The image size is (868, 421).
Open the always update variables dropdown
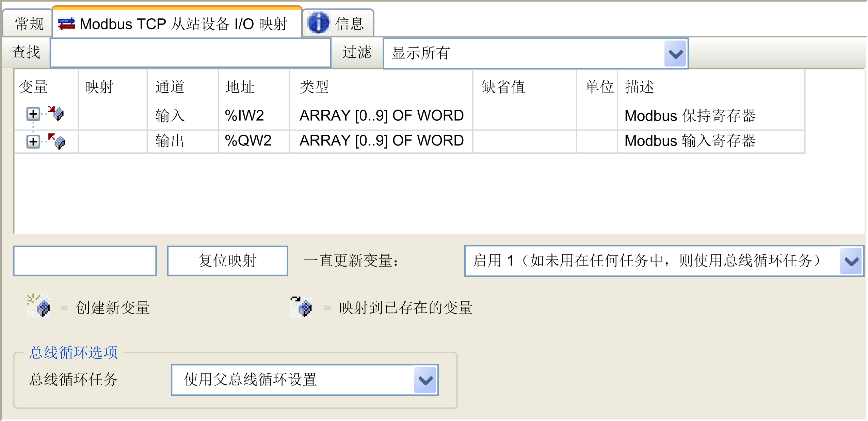851,261
